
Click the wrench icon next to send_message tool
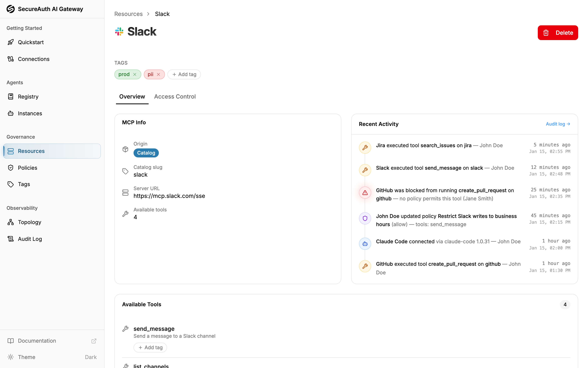click(125, 329)
